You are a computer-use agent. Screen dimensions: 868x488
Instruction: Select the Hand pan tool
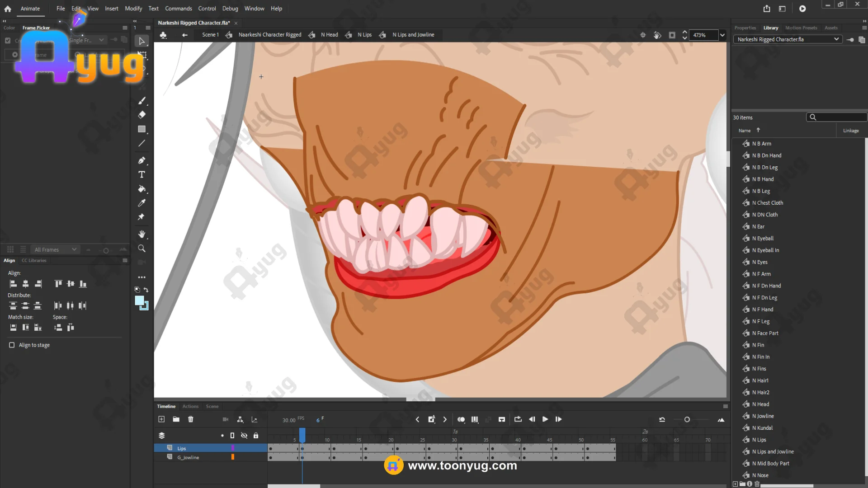[x=142, y=234]
